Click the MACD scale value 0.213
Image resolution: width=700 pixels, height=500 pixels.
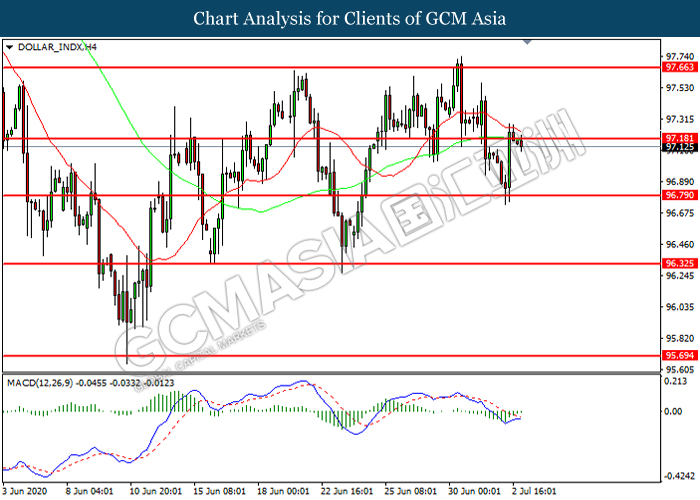pyautogui.click(x=675, y=381)
